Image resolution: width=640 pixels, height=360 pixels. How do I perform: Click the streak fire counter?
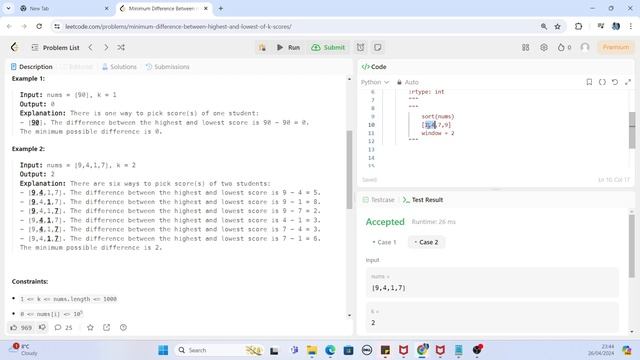(x=564, y=47)
